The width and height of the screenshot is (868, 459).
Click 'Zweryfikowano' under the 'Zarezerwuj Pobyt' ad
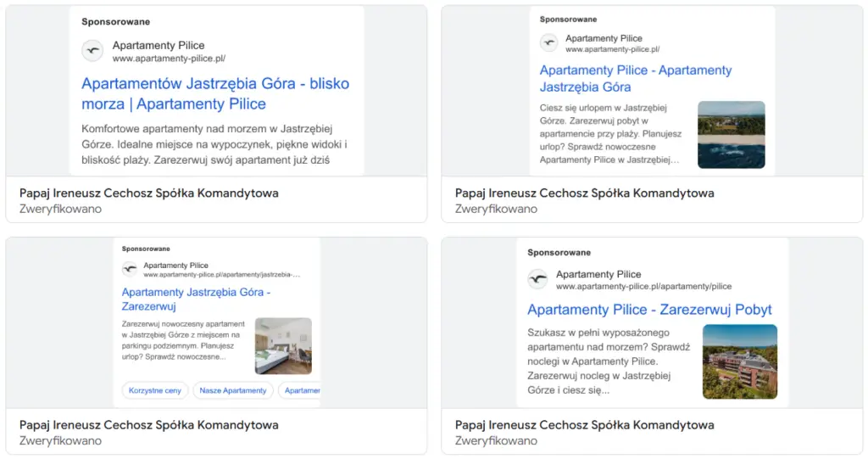click(496, 440)
